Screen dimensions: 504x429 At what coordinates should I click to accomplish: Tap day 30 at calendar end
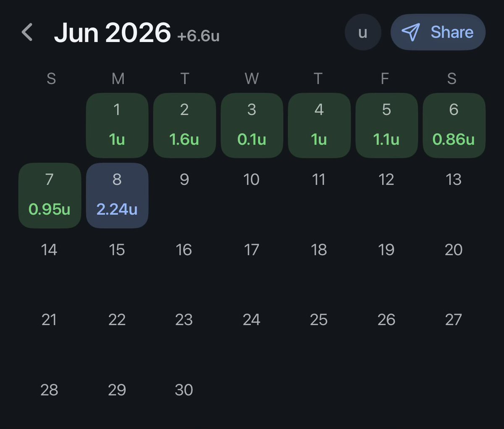pos(184,390)
